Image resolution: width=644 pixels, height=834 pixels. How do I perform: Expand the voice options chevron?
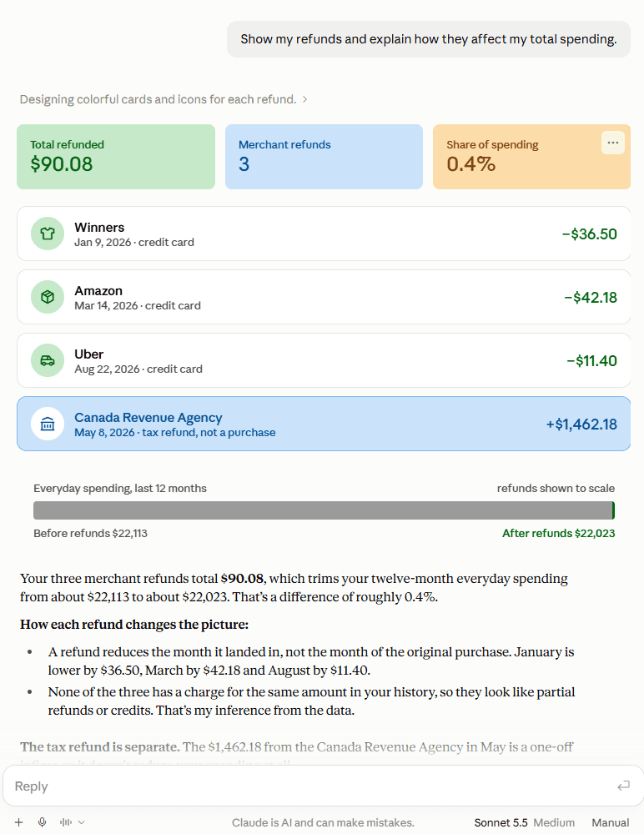[82, 822]
